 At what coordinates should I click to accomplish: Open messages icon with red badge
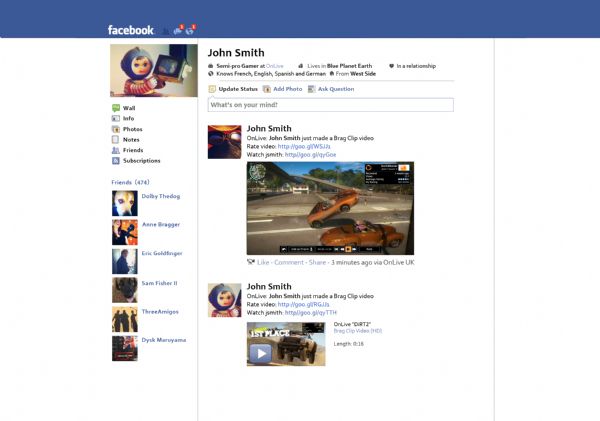(178, 30)
